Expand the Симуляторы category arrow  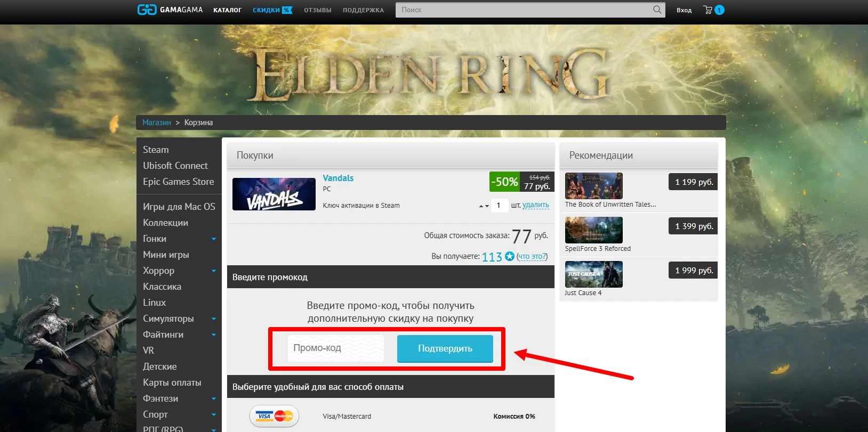coord(214,319)
